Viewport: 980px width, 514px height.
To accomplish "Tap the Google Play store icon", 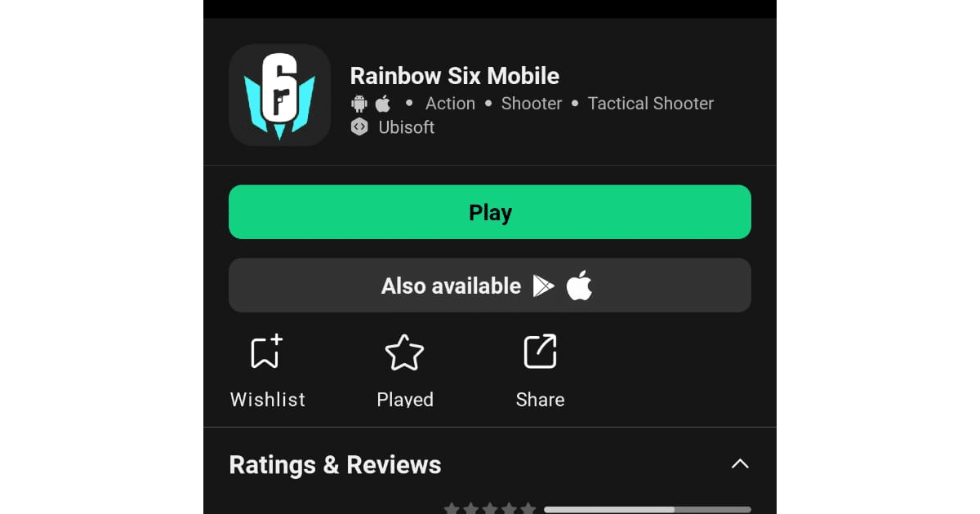I will click(x=543, y=286).
